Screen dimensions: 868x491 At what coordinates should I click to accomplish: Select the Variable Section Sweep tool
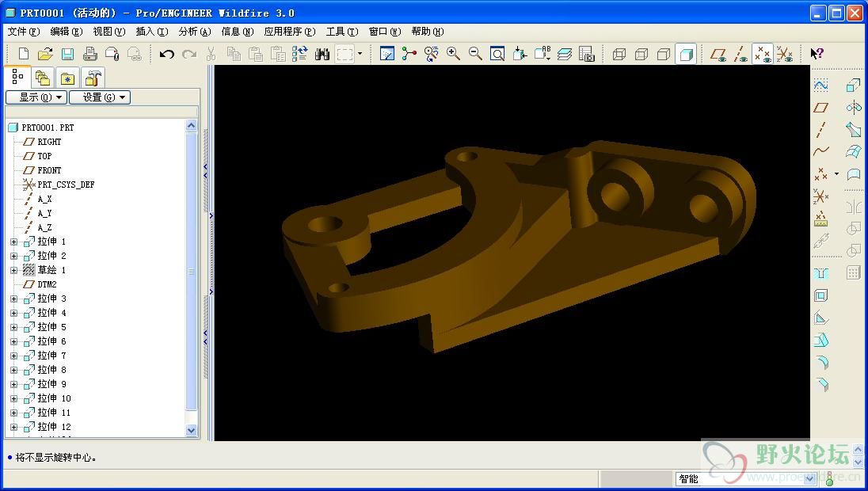854,130
